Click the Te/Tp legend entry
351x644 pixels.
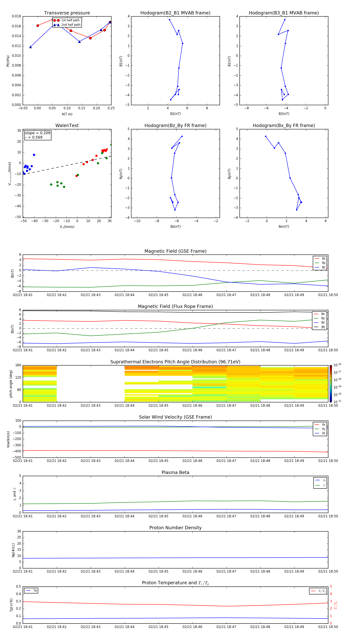point(318,591)
